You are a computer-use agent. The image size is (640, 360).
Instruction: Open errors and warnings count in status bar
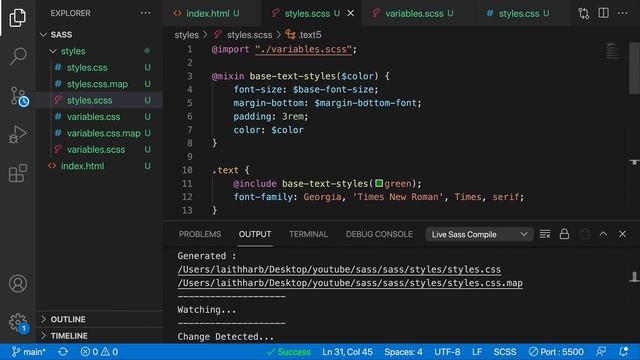[x=99, y=351]
